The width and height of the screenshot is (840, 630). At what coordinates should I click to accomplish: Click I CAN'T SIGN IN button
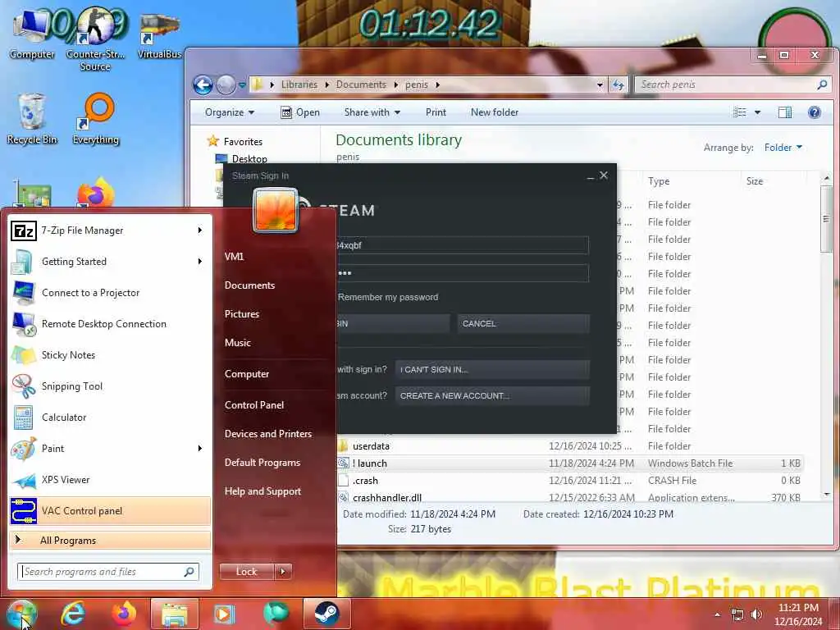coord(492,369)
